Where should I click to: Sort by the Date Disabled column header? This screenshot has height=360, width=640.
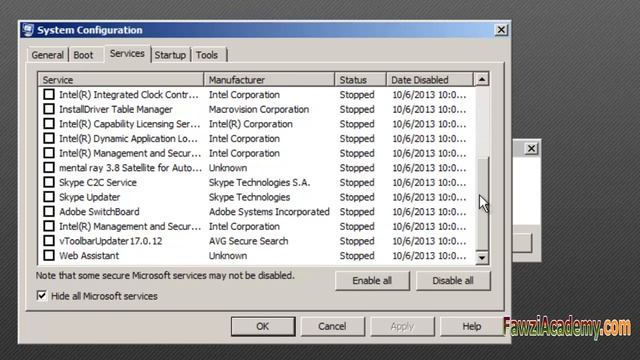429,80
